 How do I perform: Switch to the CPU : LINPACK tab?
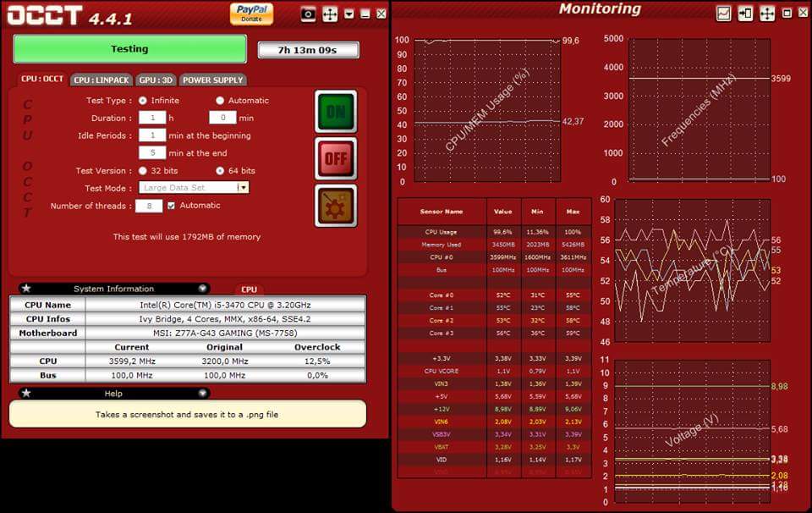(x=101, y=80)
